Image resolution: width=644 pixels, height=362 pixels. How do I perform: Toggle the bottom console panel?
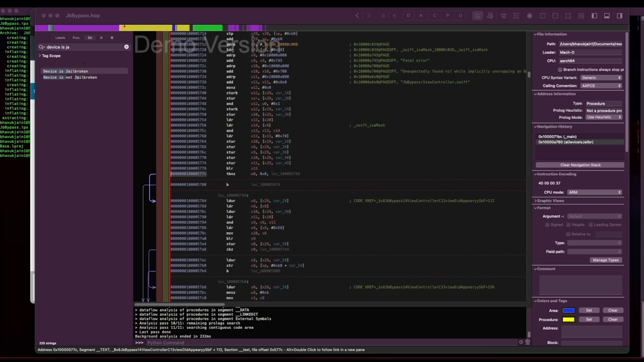point(607,16)
